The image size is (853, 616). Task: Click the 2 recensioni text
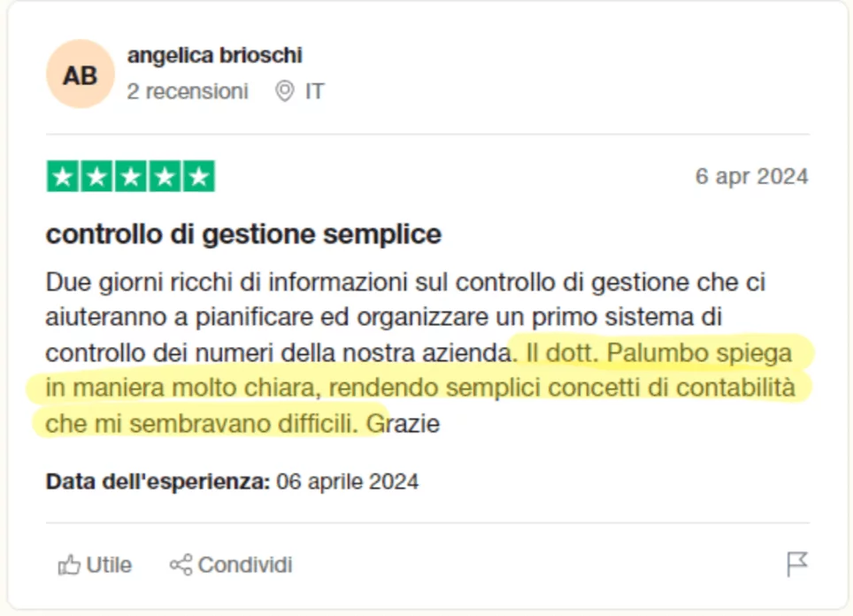click(x=187, y=91)
